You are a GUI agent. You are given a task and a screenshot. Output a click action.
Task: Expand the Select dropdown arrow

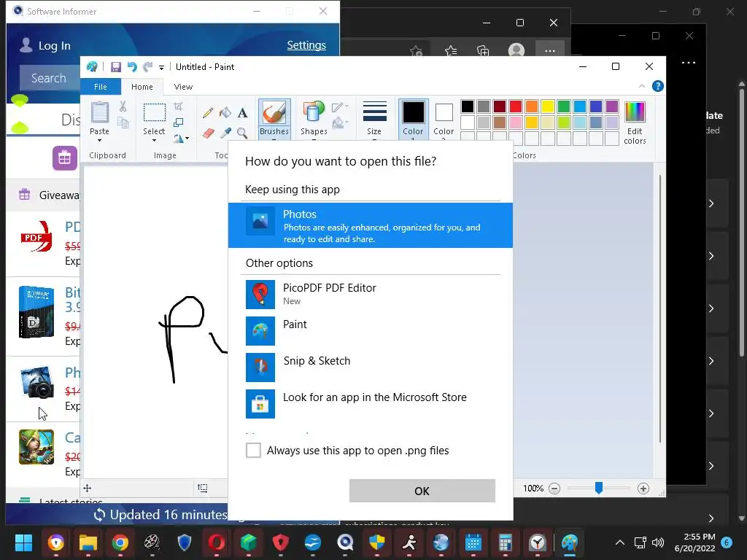[154, 140]
